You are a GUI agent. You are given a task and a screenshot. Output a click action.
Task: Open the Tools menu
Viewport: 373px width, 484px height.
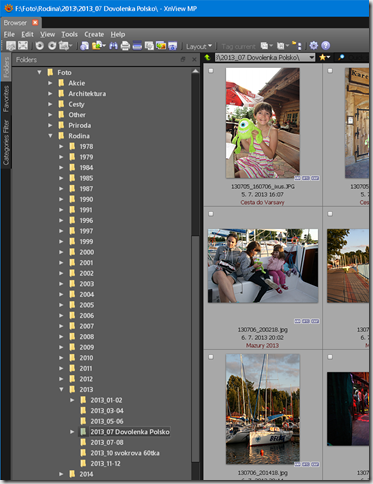pos(69,34)
